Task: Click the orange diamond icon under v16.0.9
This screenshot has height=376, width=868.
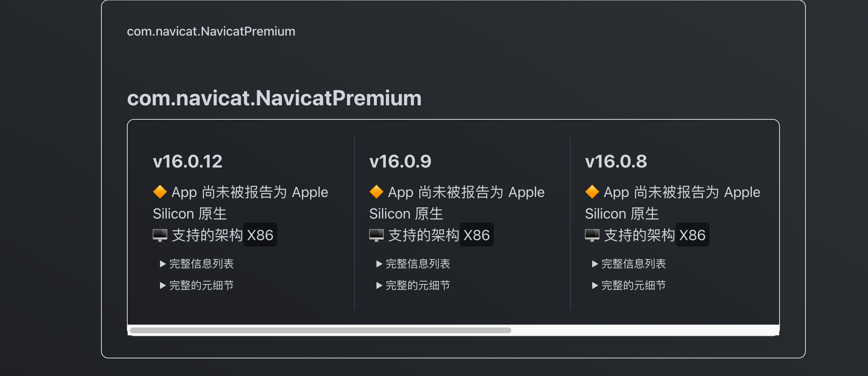Action: pos(377,192)
